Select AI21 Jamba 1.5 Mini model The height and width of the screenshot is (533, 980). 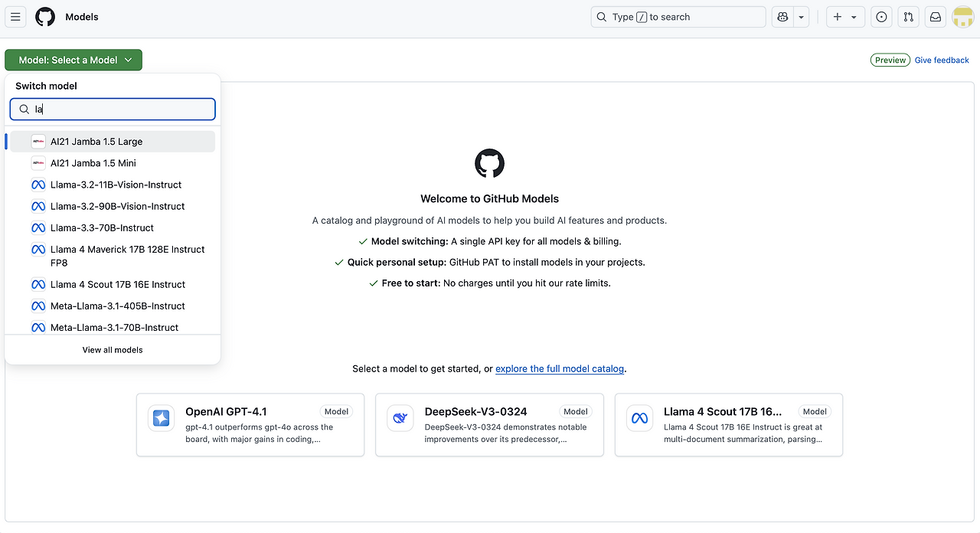click(113, 163)
